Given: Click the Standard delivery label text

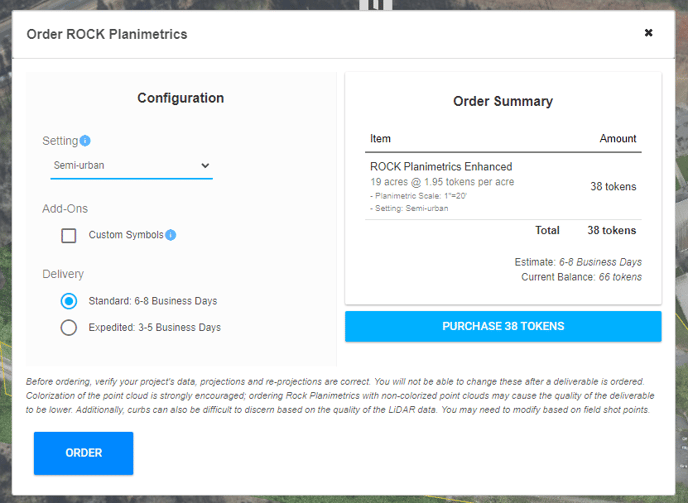Looking at the screenshot, I should pyautogui.click(x=153, y=301).
